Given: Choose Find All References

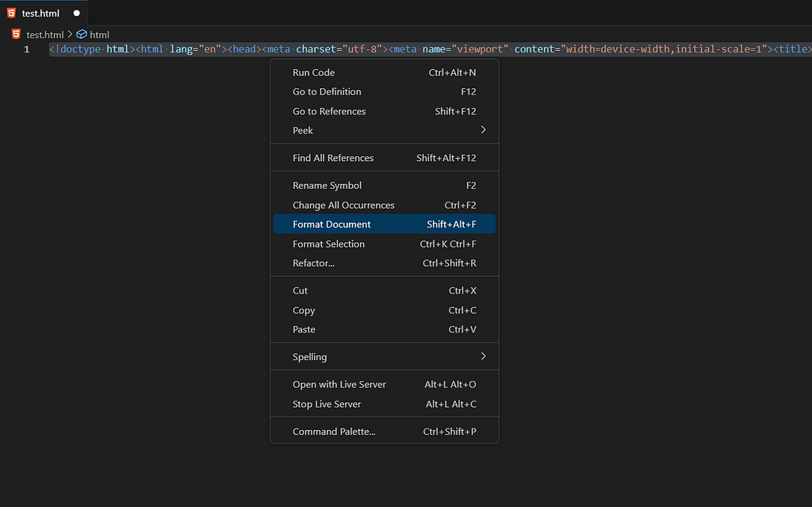Looking at the screenshot, I should pyautogui.click(x=385, y=158).
